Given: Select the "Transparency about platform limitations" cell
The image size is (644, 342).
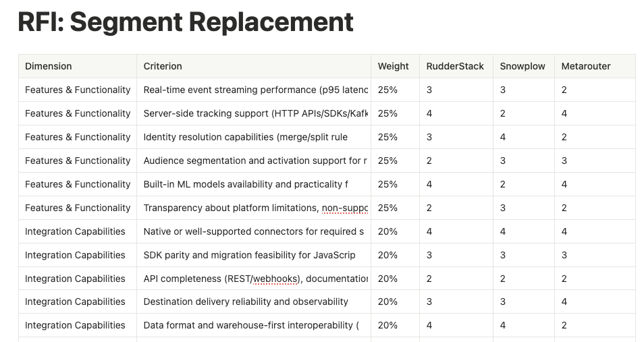Looking at the screenshot, I should click(255, 208).
